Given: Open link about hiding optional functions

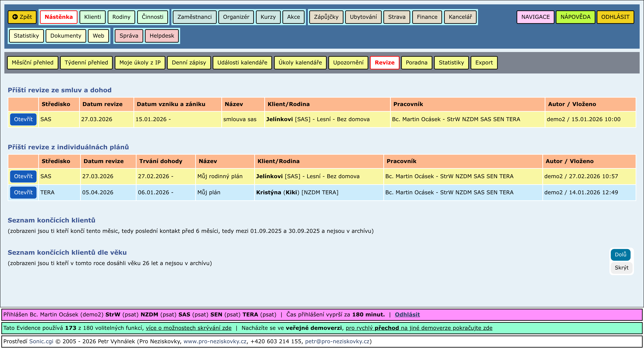Looking at the screenshot, I should (189, 328).
